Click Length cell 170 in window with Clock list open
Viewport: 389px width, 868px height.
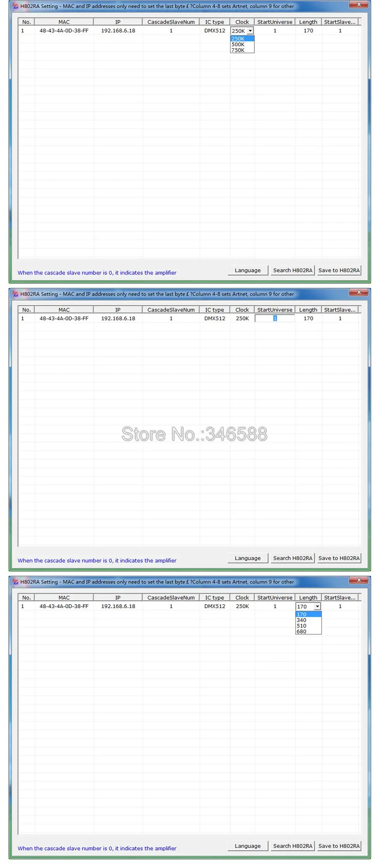tap(308, 31)
